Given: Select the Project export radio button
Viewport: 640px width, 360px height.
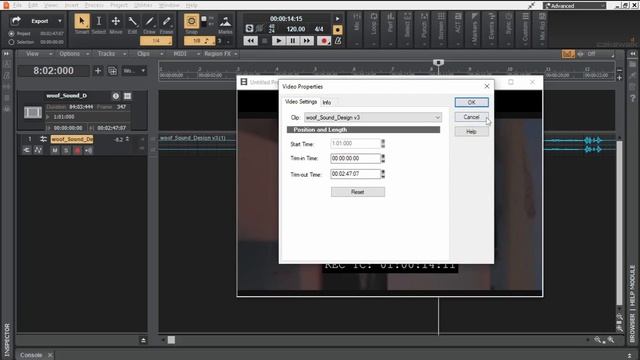Looking at the screenshot, I should 11,33.
